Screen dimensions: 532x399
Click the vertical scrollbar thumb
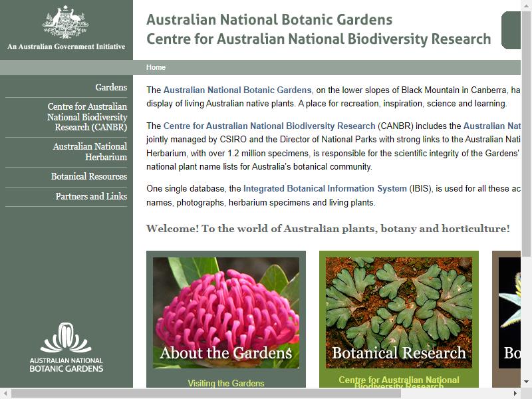pos(526,134)
